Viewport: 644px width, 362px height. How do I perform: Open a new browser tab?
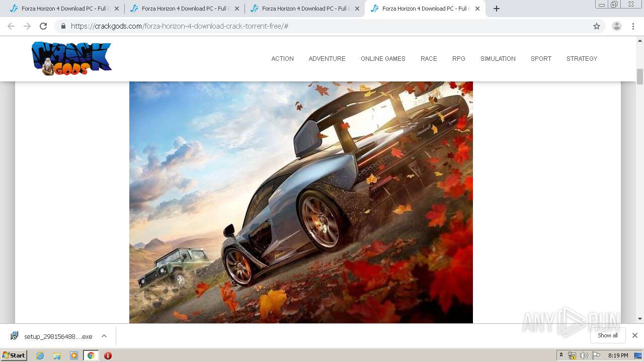click(497, 9)
